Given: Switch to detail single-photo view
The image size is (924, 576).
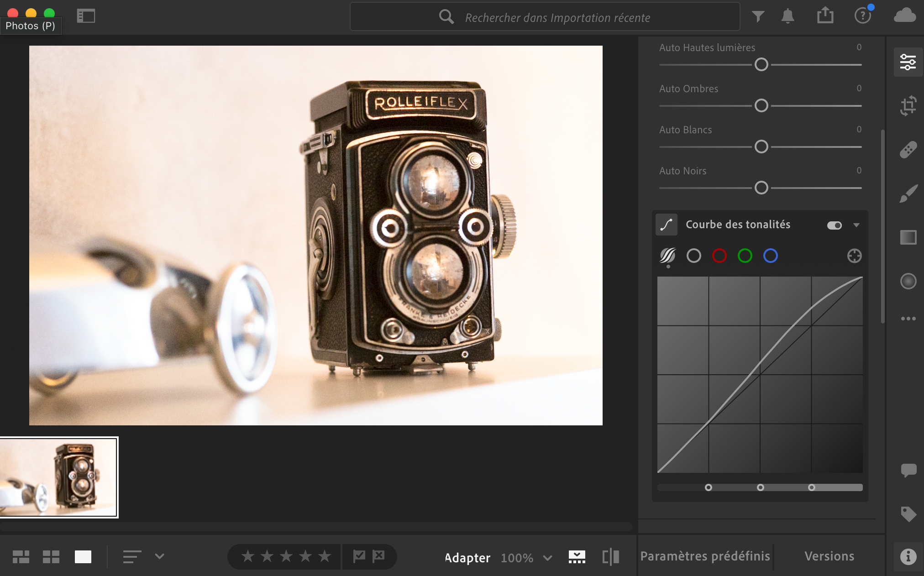Looking at the screenshot, I should pyautogui.click(x=83, y=557).
